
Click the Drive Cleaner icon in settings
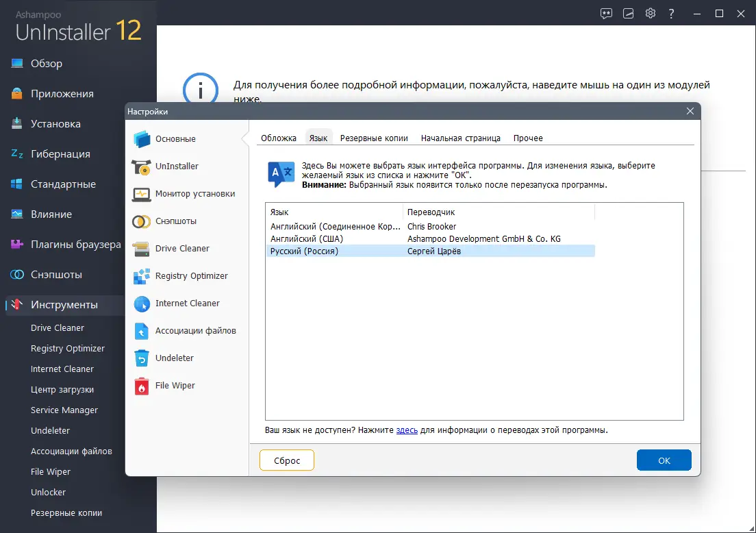(141, 249)
